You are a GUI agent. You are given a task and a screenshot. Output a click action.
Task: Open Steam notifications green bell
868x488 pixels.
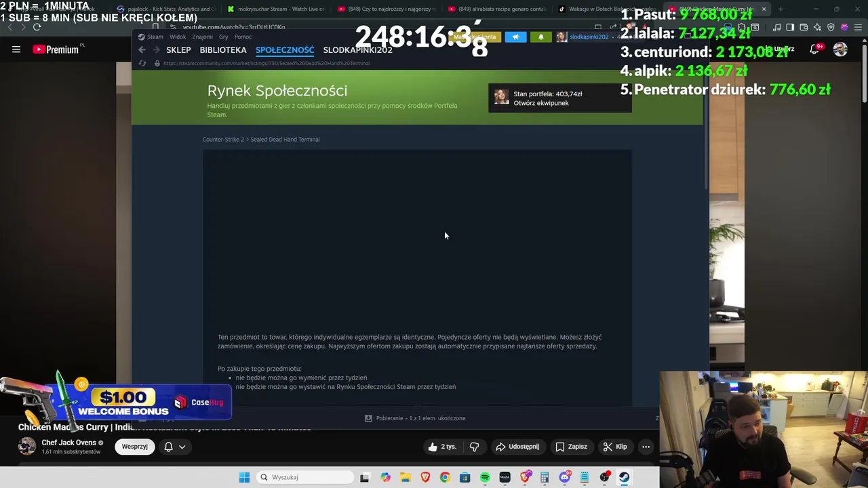540,37
